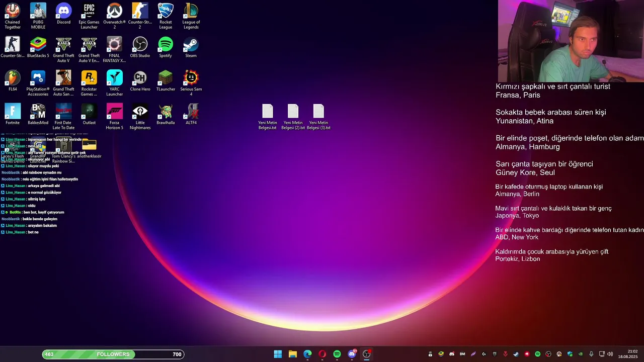This screenshot has height=362, width=644.
Task: Open the Logitech G HUB tray icon
Action: click(x=484, y=354)
